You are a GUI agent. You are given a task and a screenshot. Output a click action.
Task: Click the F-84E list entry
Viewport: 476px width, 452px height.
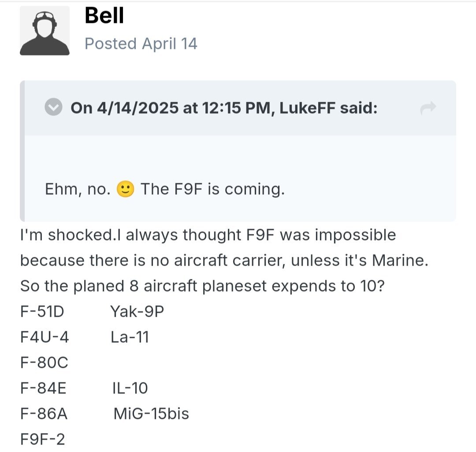[43, 389]
